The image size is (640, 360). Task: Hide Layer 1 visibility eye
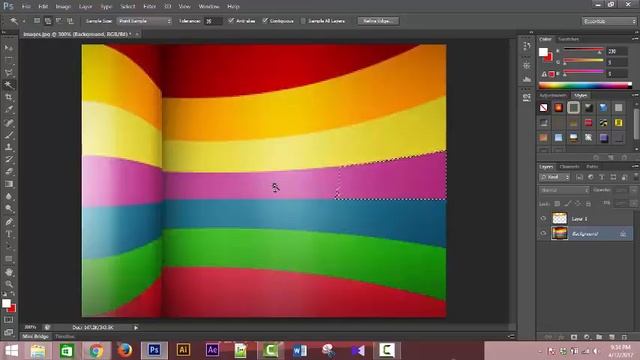coord(543,219)
